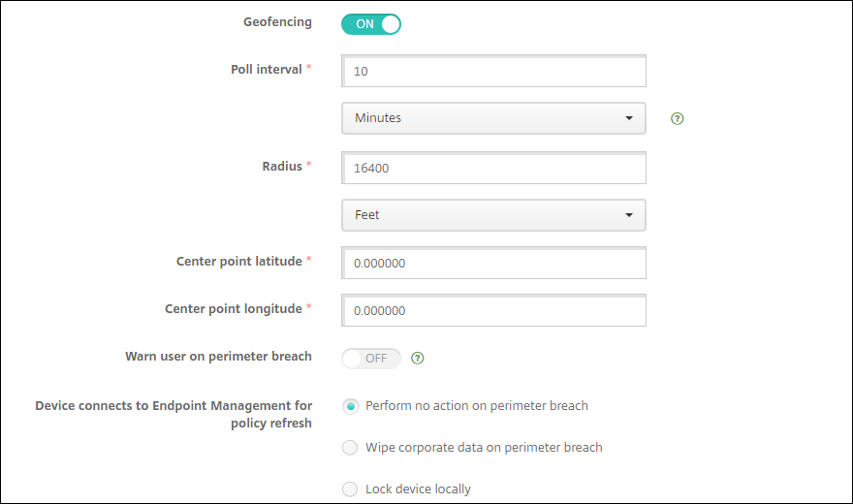Click the Poll interval label
The image size is (853, 504).
tap(266, 69)
